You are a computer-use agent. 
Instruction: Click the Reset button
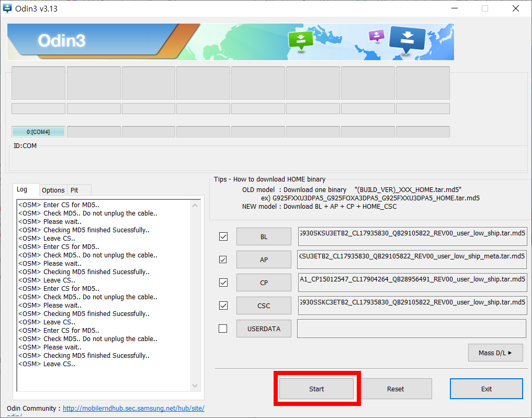395,389
